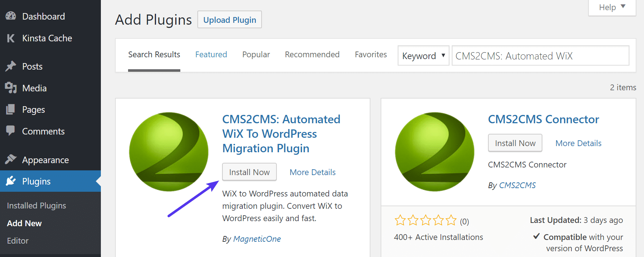Select the Add New submenu item

[24, 223]
